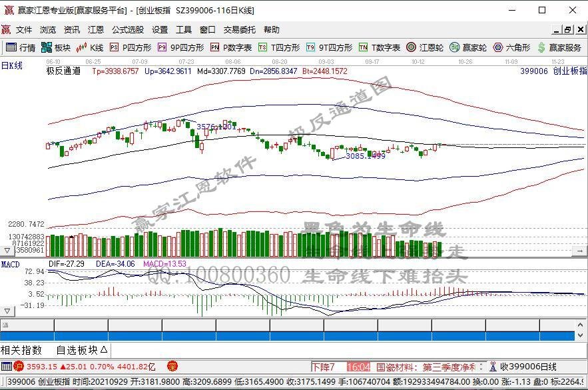Click the scroll up arrow of bottom panel

click(581, 325)
